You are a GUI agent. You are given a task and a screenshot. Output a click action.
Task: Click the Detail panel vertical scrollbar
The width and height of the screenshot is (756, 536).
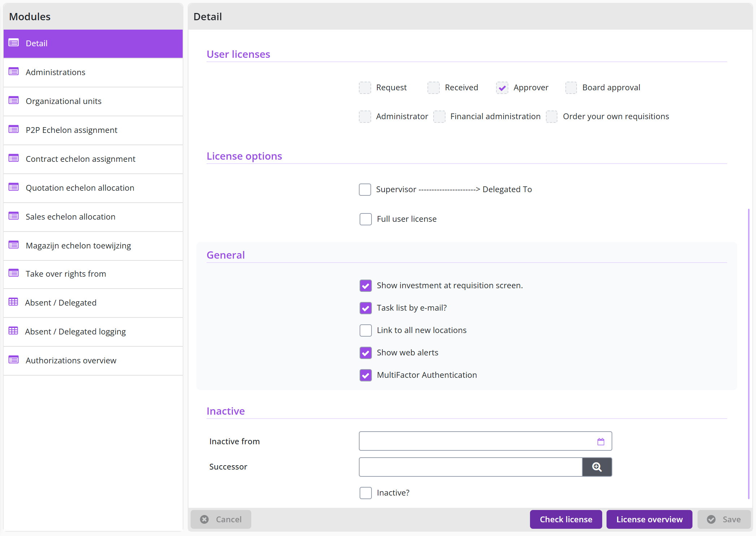tap(749, 354)
